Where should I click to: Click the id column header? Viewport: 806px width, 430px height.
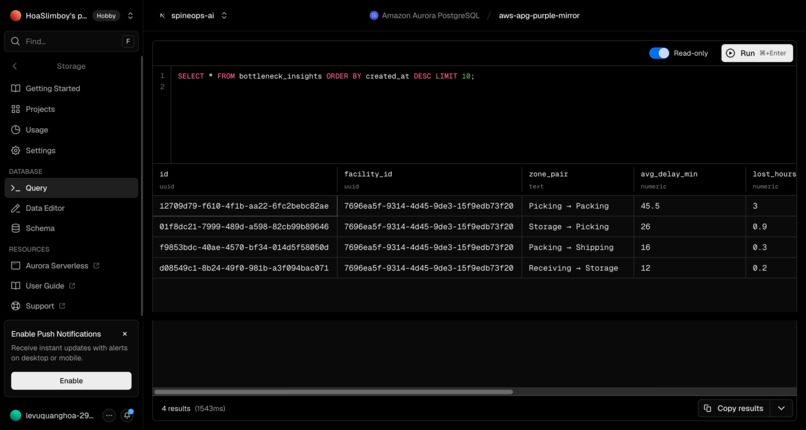coord(245,179)
